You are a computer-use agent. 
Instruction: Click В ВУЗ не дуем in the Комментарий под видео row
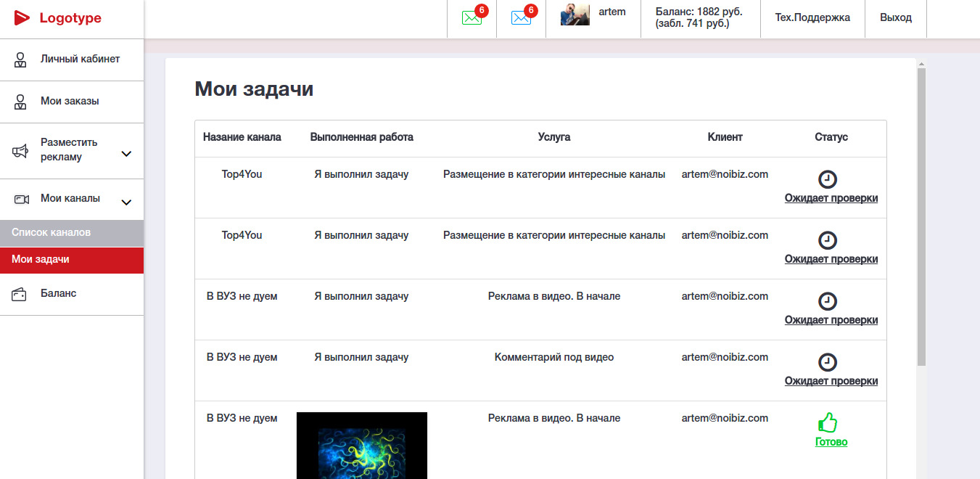click(242, 357)
